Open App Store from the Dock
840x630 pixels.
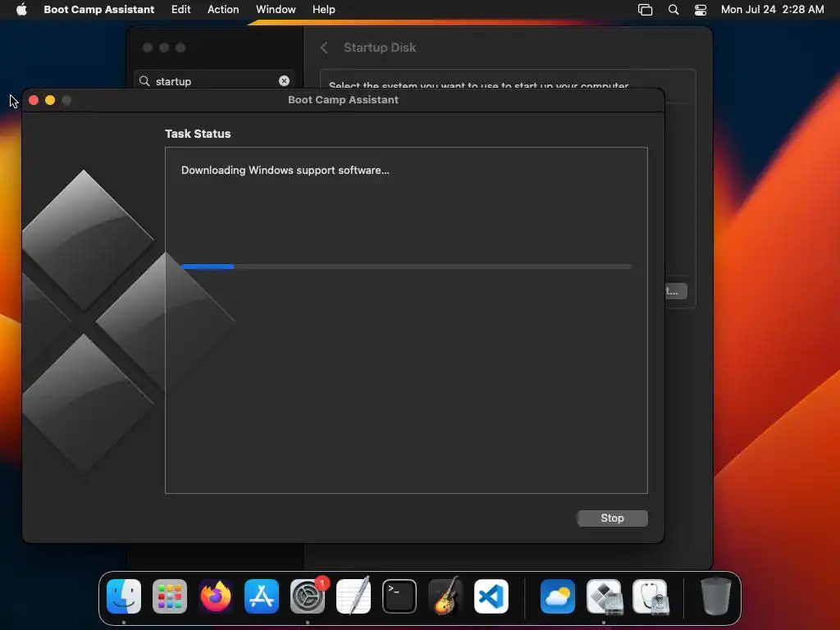click(262, 596)
